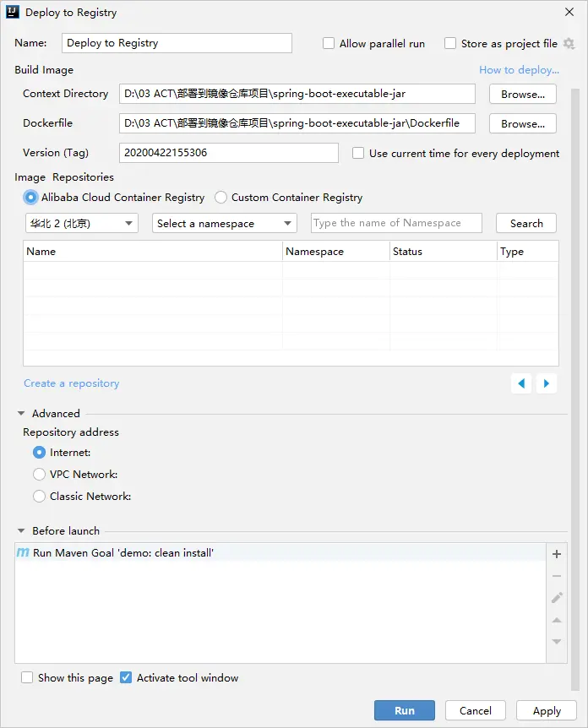Click the Cancel button

point(475,710)
